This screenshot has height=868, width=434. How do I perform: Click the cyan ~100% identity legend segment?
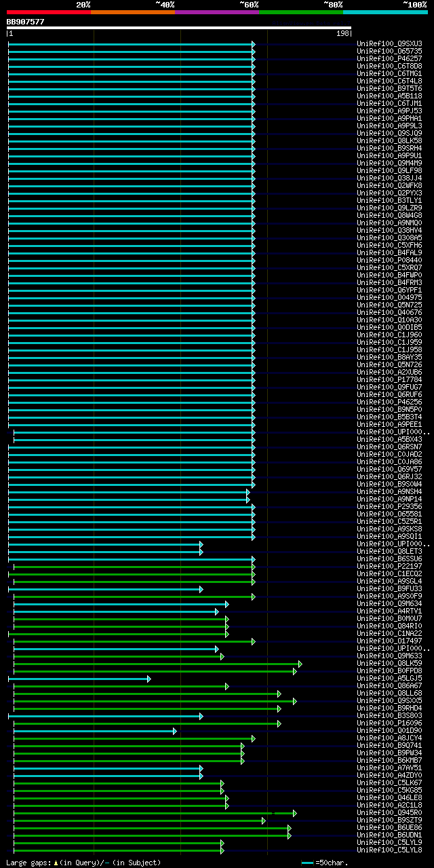[x=385, y=12]
